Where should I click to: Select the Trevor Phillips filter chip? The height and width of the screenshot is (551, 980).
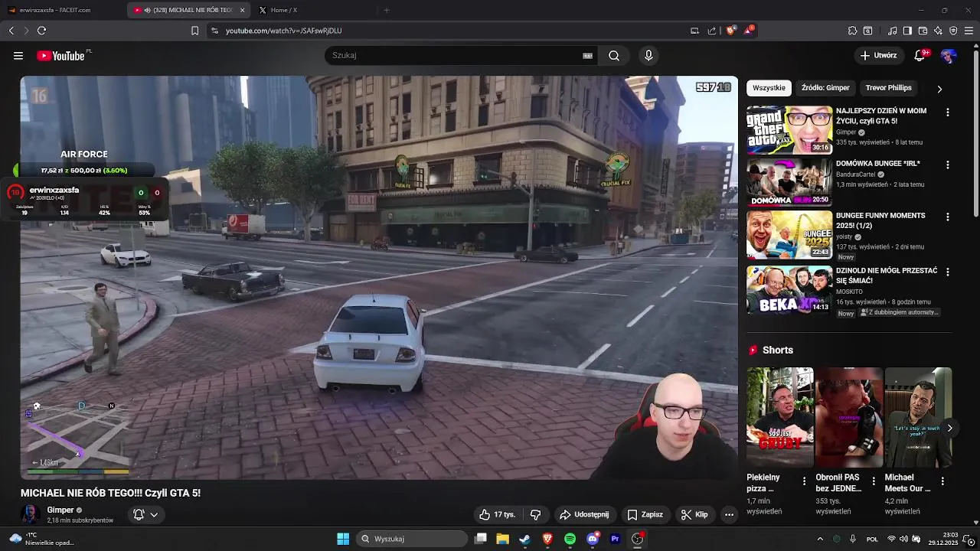[x=888, y=88]
